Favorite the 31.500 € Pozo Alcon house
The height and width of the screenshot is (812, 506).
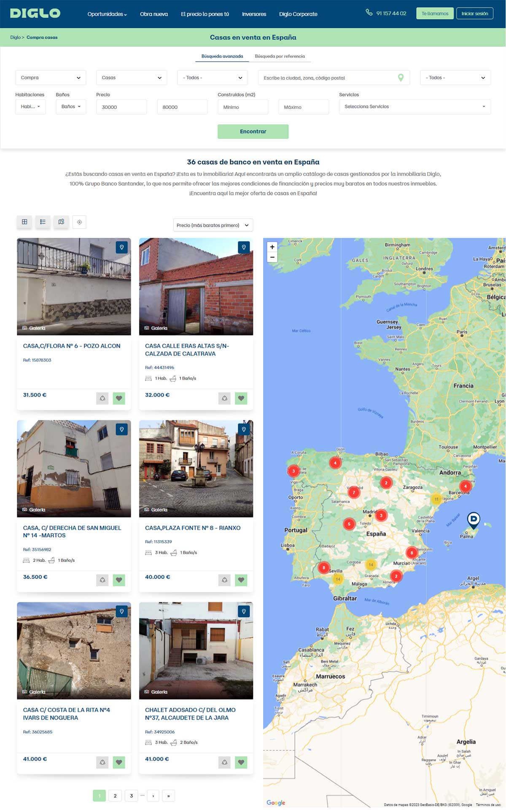119,398
